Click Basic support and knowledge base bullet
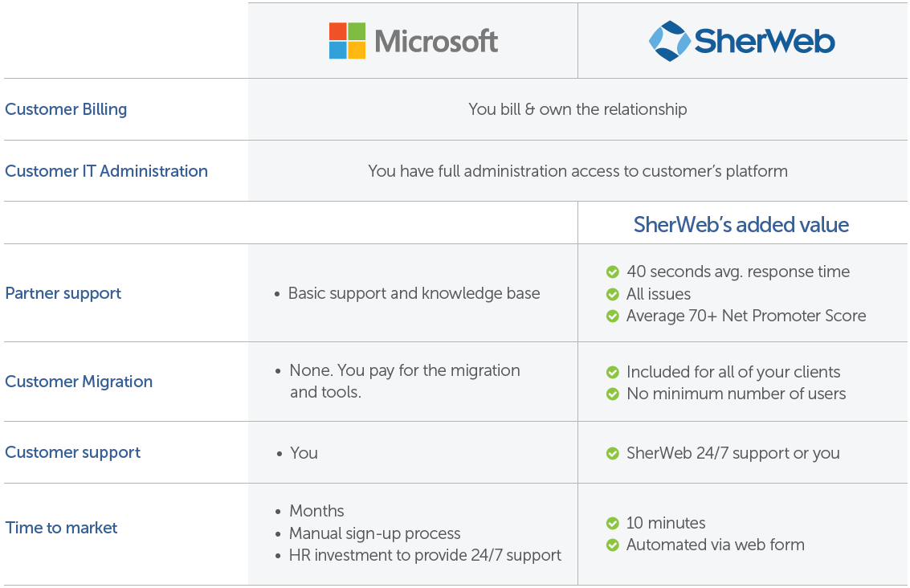The width and height of the screenshot is (910, 588). 408,293
